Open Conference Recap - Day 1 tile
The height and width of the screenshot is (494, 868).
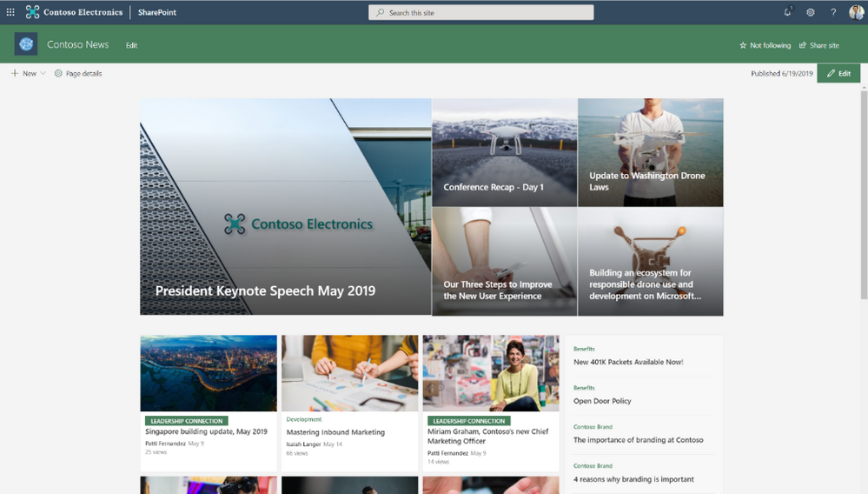(x=504, y=152)
